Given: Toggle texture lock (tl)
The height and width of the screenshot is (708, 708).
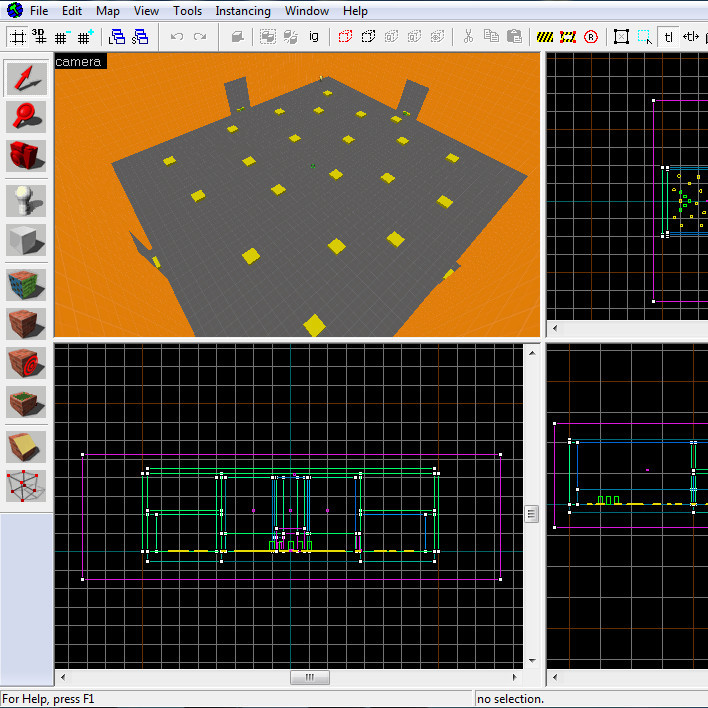Looking at the screenshot, I should coord(668,37).
